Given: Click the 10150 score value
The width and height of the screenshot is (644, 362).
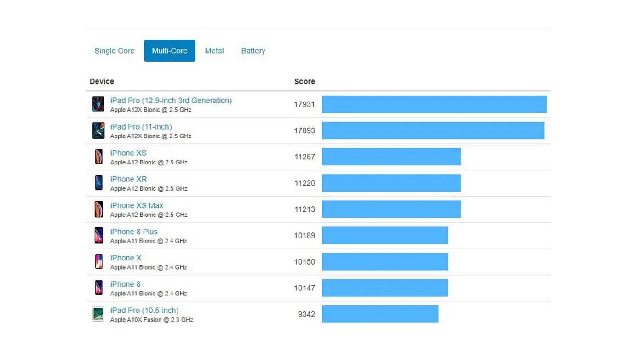Looking at the screenshot, I should tap(305, 261).
